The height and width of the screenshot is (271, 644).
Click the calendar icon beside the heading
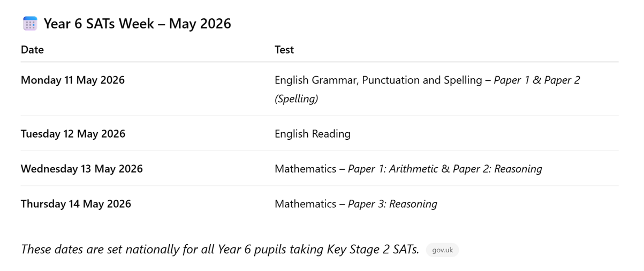[x=30, y=24]
